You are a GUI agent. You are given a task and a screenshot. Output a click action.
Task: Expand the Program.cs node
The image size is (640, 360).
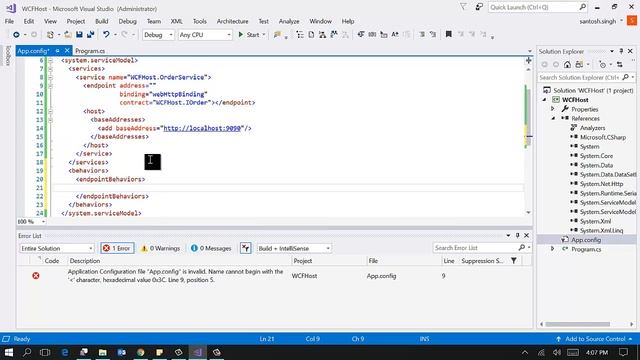click(553, 249)
